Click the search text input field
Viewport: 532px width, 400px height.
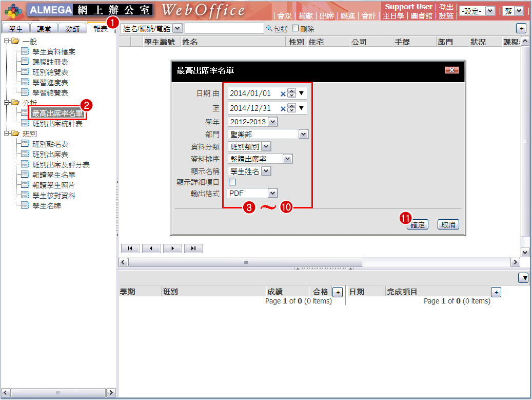(x=224, y=29)
